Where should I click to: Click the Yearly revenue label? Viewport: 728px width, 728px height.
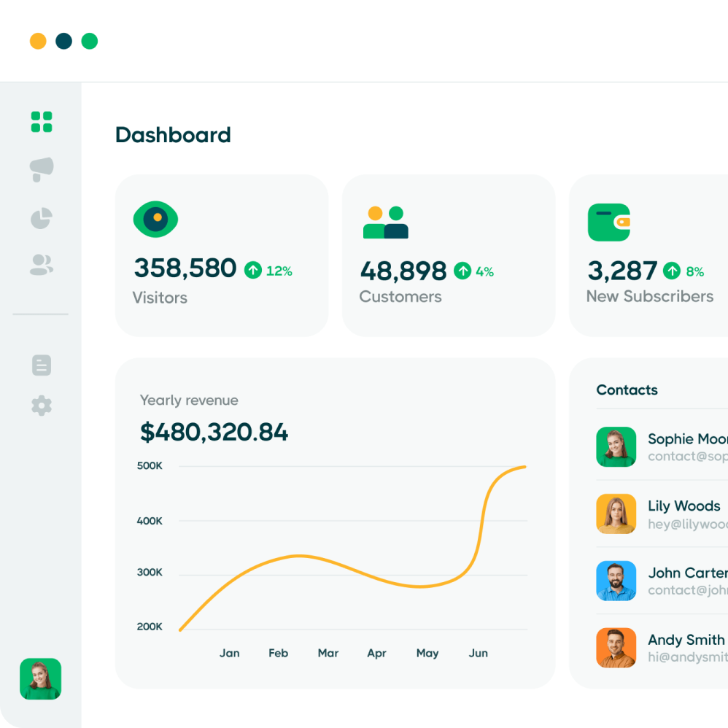pyautogui.click(x=189, y=400)
